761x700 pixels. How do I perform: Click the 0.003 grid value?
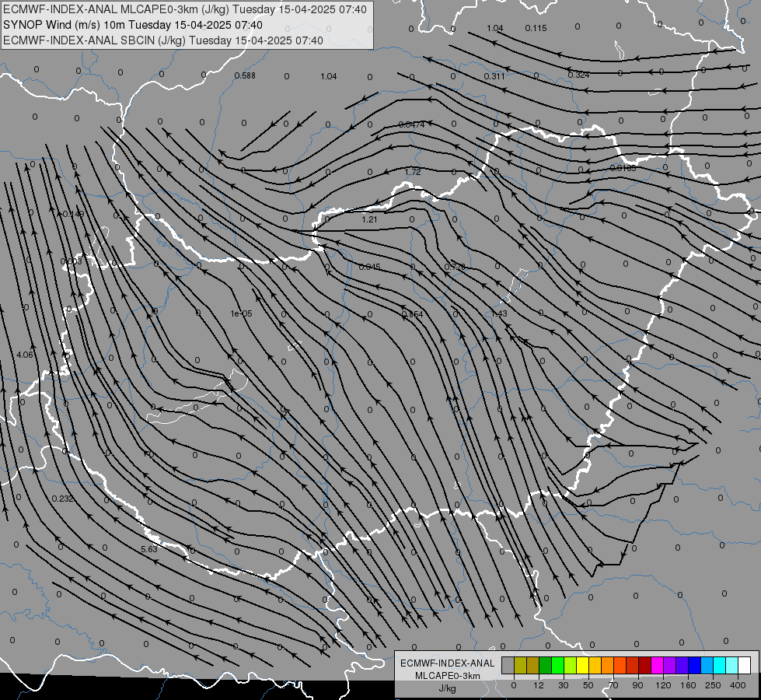tap(72, 261)
